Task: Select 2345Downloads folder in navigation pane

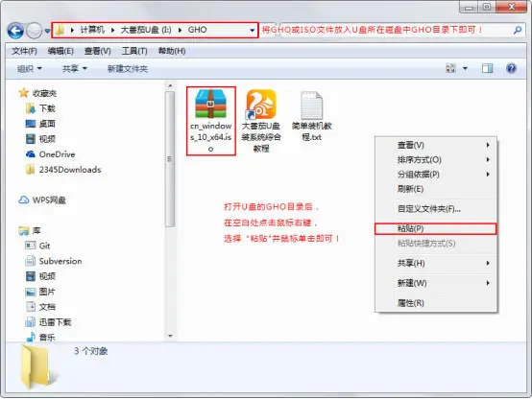Action: 70,170
